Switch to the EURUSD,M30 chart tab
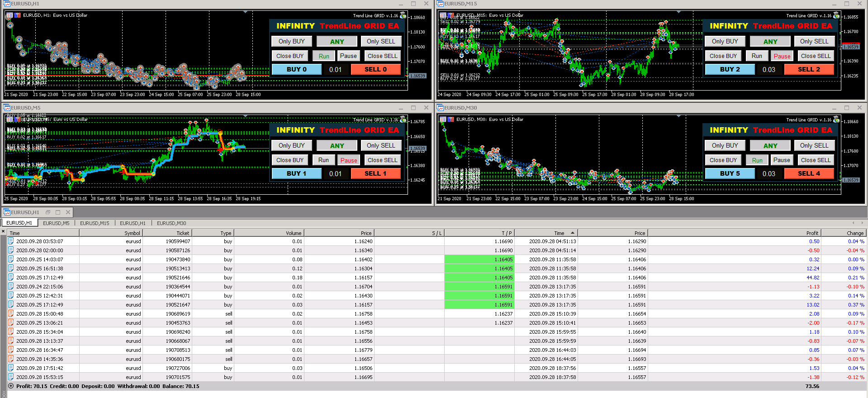The height and width of the screenshot is (398, 868). (x=171, y=223)
